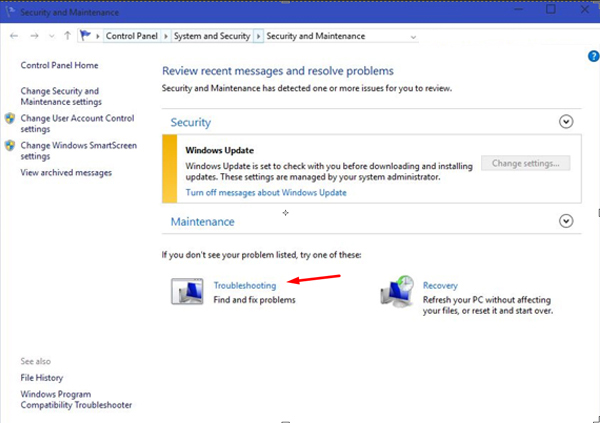Open File History link
Image resolution: width=600 pixels, height=423 pixels.
[42, 378]
